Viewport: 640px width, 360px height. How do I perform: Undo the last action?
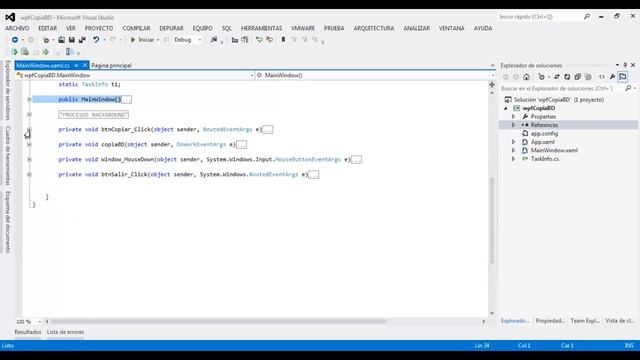point(96,40)
